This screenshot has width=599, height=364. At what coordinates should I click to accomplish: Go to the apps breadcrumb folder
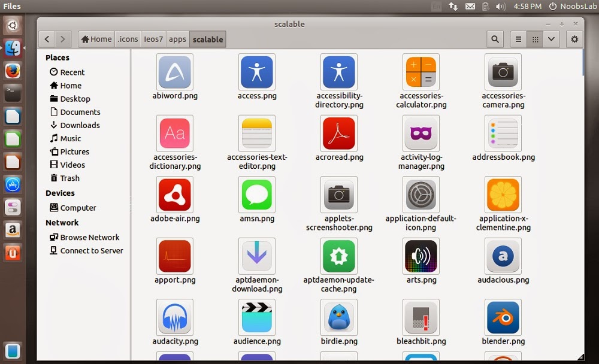tap(177, 39)
